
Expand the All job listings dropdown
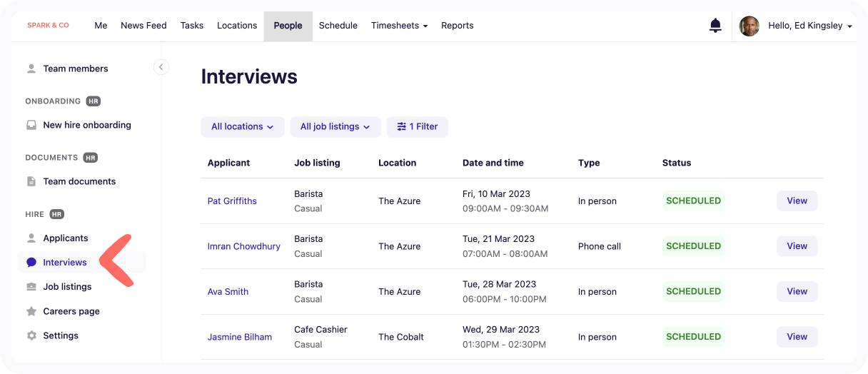coord(335,127)
